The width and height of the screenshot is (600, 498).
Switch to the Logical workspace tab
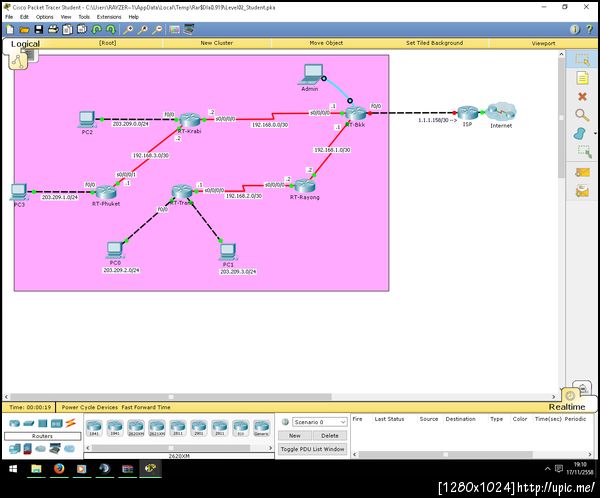25,44
